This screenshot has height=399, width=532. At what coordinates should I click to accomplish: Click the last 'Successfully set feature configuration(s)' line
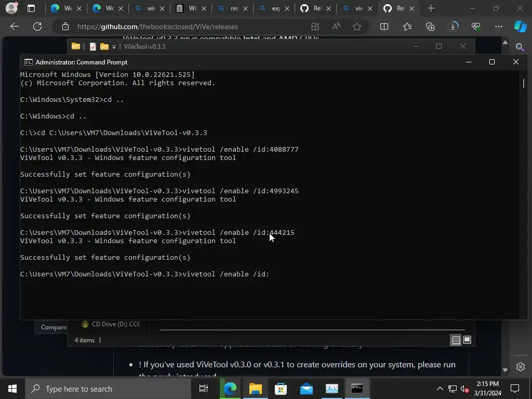pos(105,258)
